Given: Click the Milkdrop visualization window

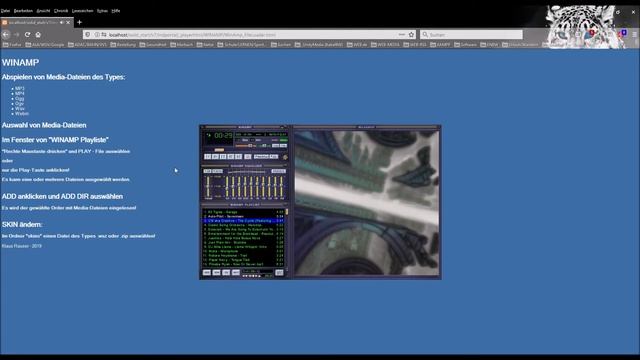Looking at the screenshot, I should coord(367,202).
